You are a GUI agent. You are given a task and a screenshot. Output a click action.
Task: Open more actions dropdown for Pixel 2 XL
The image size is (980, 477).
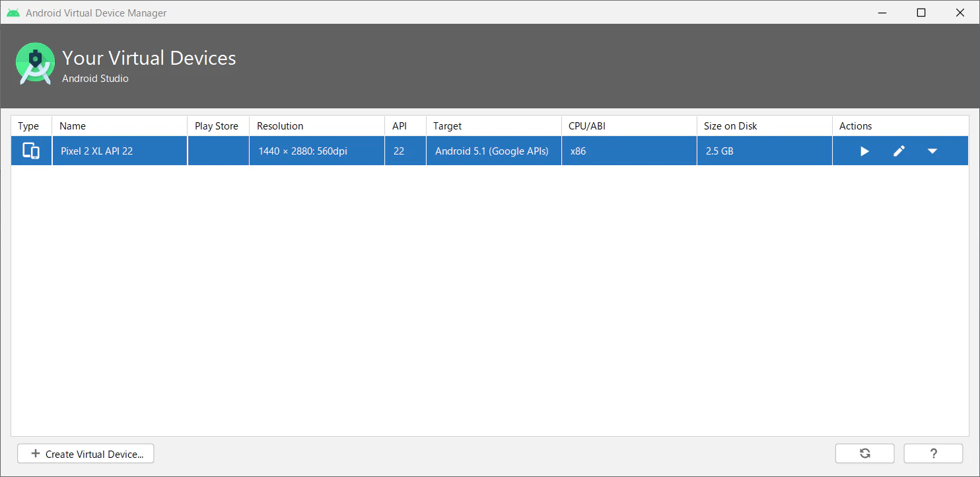(932, 151)
